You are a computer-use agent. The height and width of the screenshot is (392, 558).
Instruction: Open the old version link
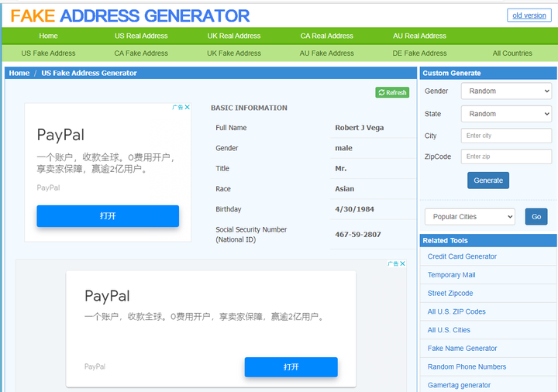[529, 15]
